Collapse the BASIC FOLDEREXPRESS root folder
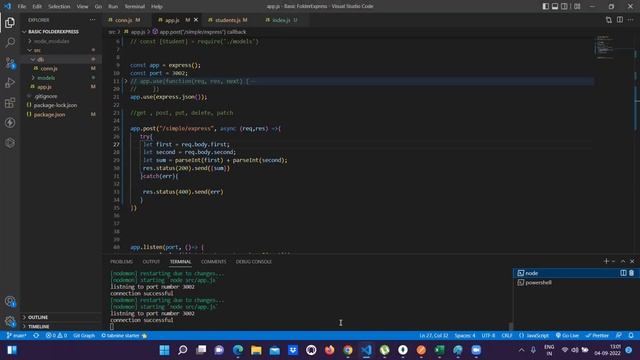This screenshot has width=640, height=360. (x=61, y=31)
